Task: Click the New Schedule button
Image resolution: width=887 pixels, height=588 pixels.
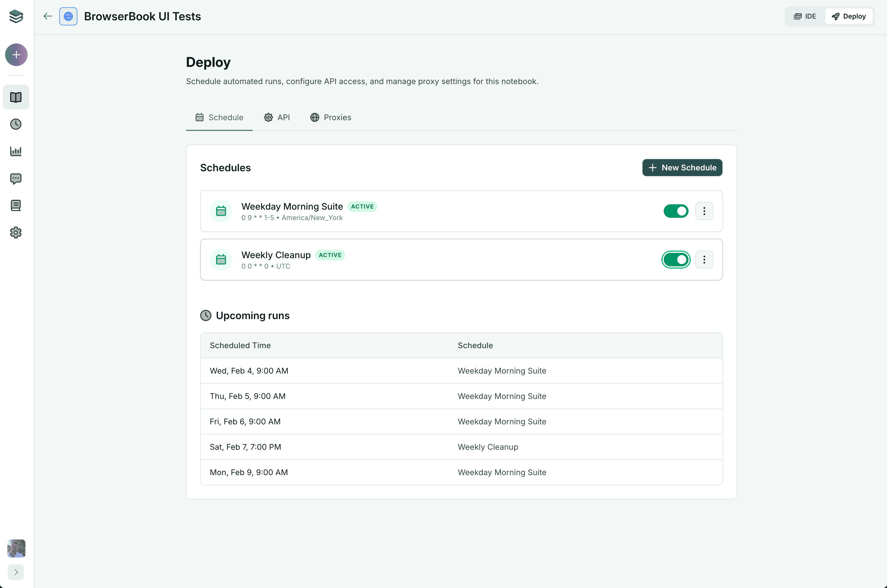Action: 682,168
